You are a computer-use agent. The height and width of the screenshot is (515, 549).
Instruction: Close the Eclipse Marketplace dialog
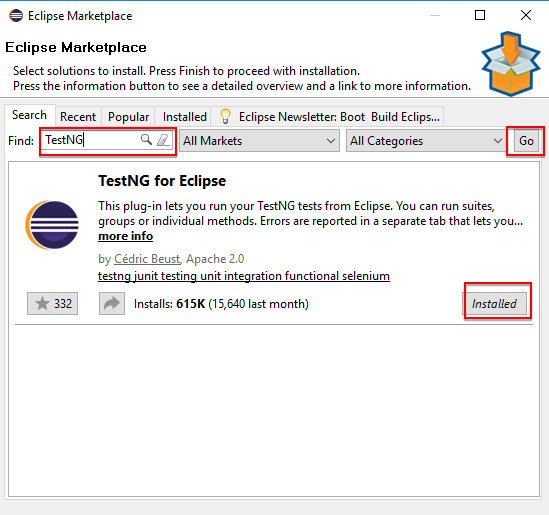[x=526, y=15]
